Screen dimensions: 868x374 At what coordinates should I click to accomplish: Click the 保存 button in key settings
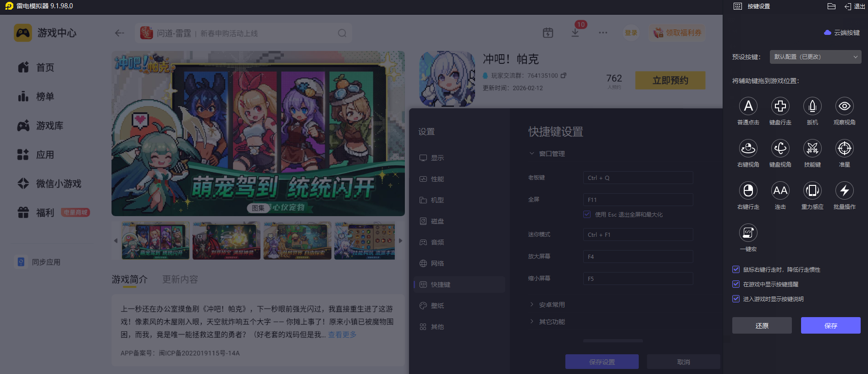point(830,325)
